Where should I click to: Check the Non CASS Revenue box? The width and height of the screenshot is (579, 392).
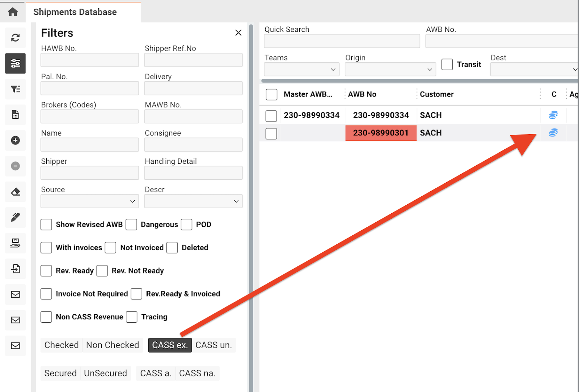[46, 317]
